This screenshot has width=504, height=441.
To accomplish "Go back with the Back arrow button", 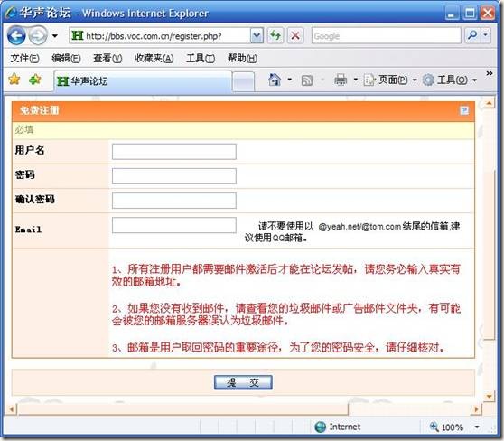I will 16,35.
